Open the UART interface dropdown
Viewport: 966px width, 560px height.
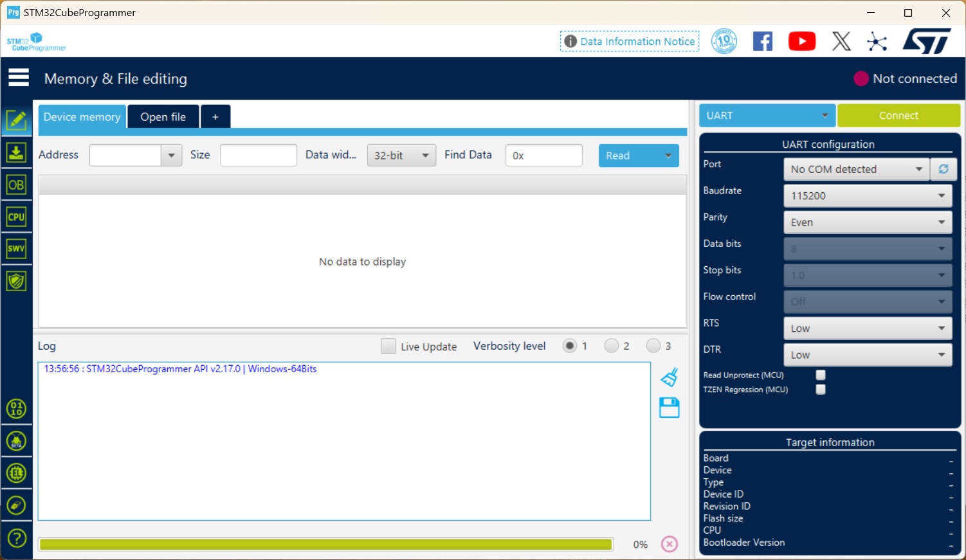767,116
